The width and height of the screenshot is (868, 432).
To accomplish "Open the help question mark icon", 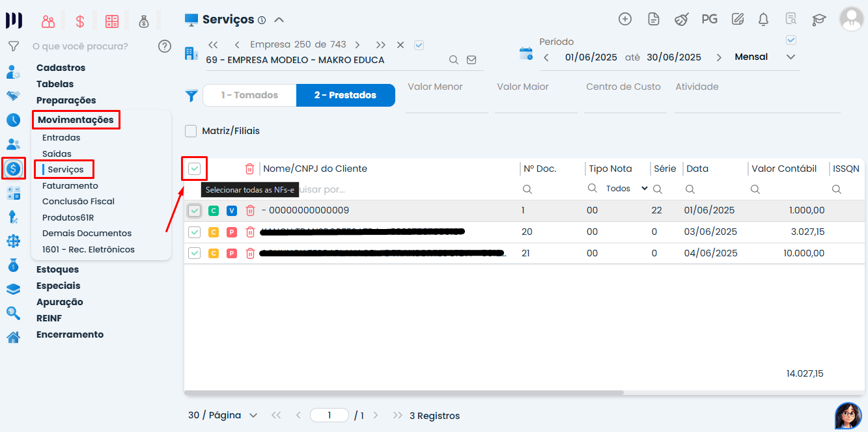I will click(165, 46).
